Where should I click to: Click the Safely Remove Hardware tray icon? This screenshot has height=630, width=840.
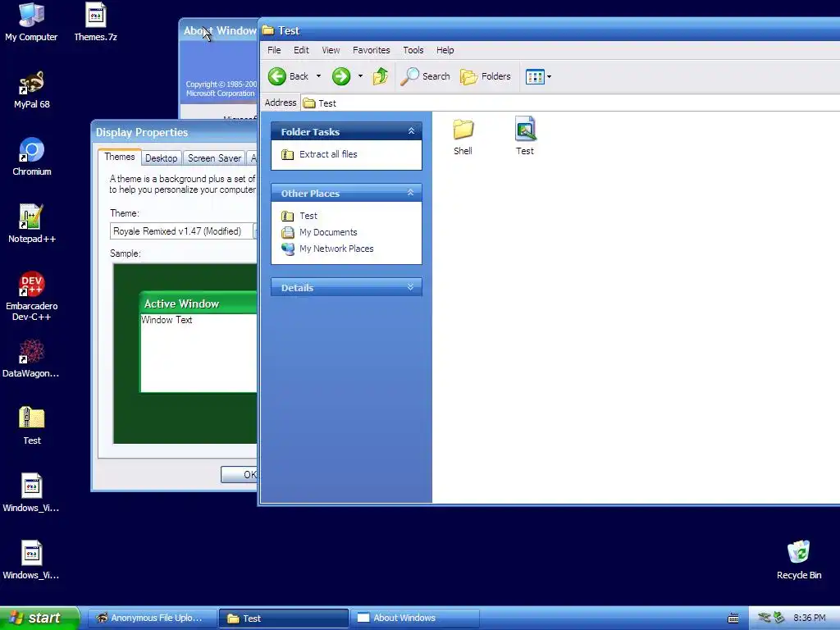[779, 618]
